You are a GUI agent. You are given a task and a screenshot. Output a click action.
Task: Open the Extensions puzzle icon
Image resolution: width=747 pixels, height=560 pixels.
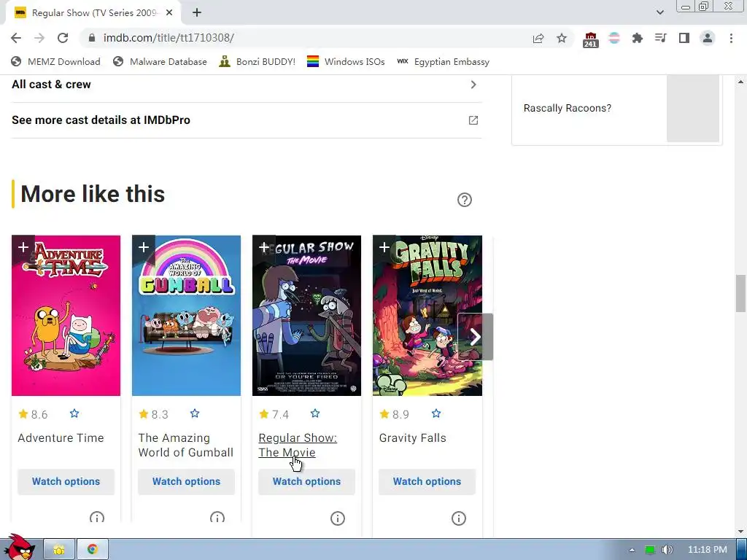coord(637,38)
